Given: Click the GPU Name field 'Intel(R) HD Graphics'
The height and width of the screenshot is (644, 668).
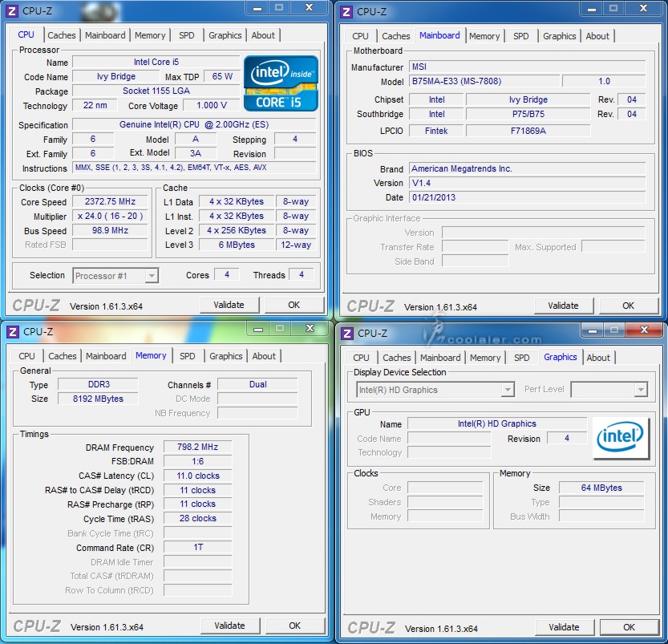Looking at the screenshot, I should pos(496,423).
